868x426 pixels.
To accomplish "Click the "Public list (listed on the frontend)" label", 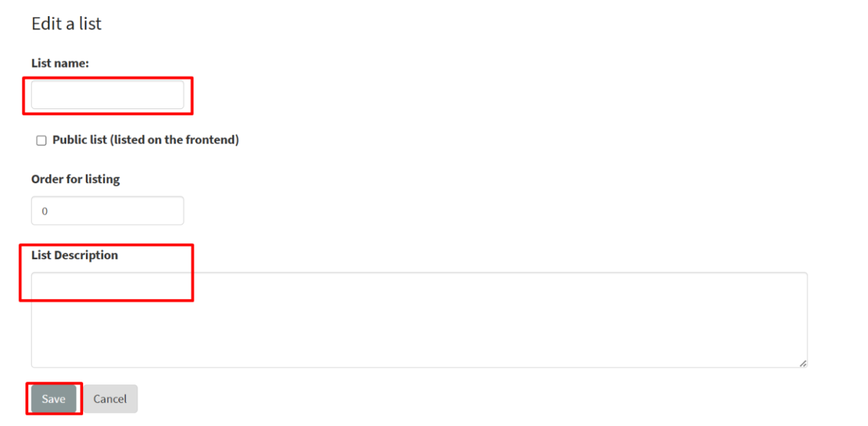I will [x=145, y=140].
